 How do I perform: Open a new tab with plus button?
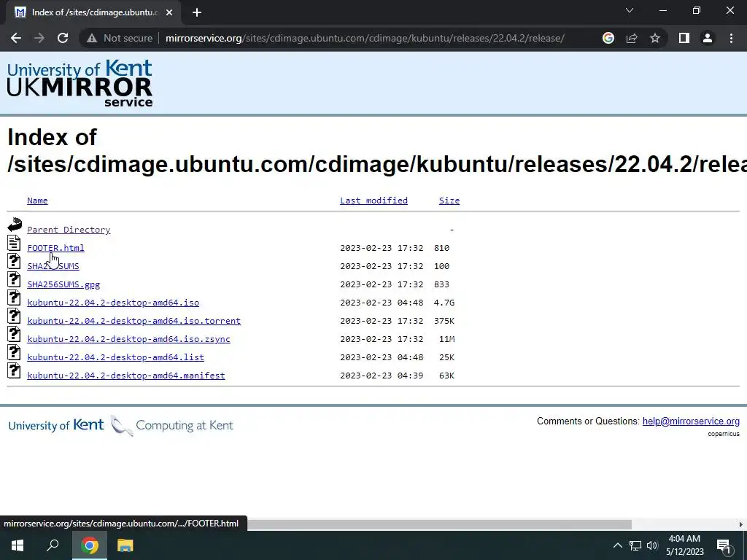pyautogui.click(x=197, y=12)
